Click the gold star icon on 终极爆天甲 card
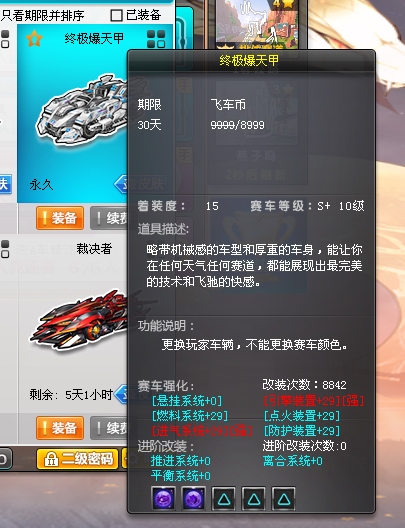The height and width of the screenshot is (528, 405). [34, 38]
